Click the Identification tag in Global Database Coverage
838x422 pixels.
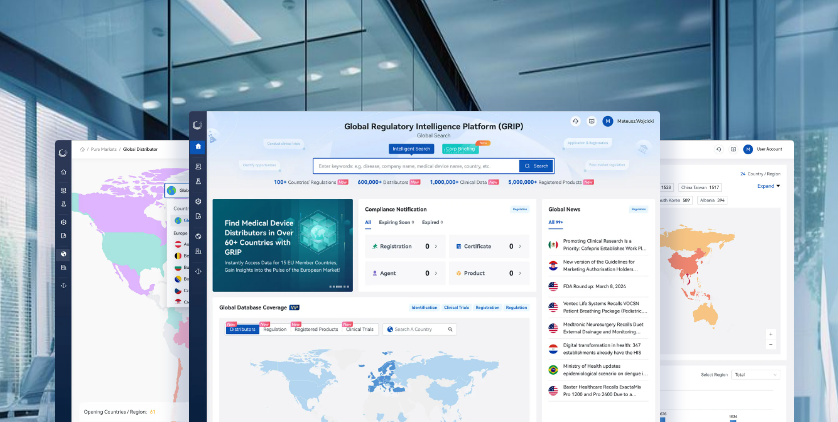(x=424, y=308)
